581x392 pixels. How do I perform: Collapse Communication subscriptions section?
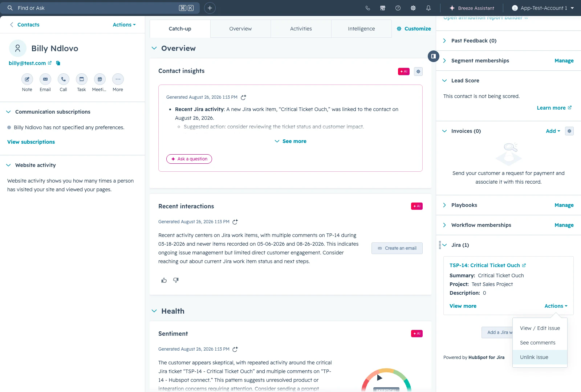8,112
